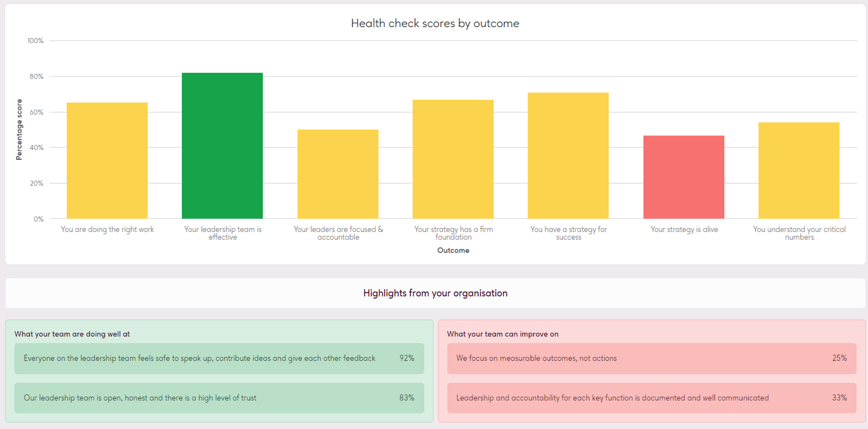Select the 'You understand your critical numbers' bar

pos(799,170)
